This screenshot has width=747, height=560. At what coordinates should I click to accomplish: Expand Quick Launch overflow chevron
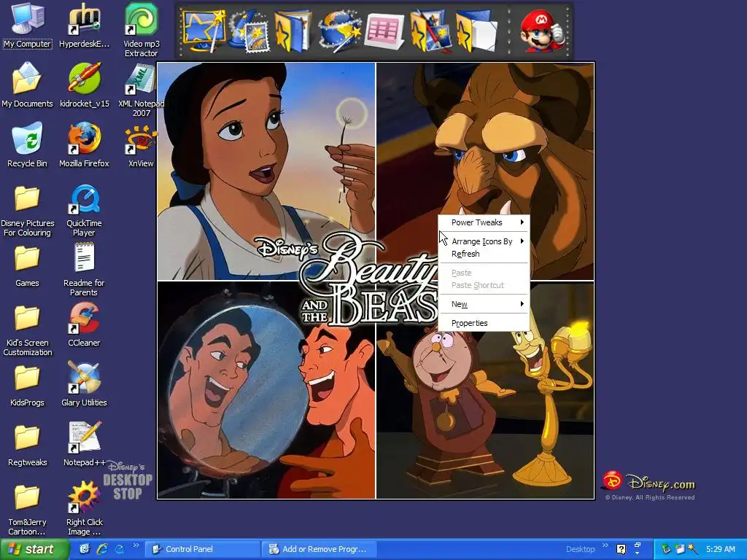(x=136, y=545)
